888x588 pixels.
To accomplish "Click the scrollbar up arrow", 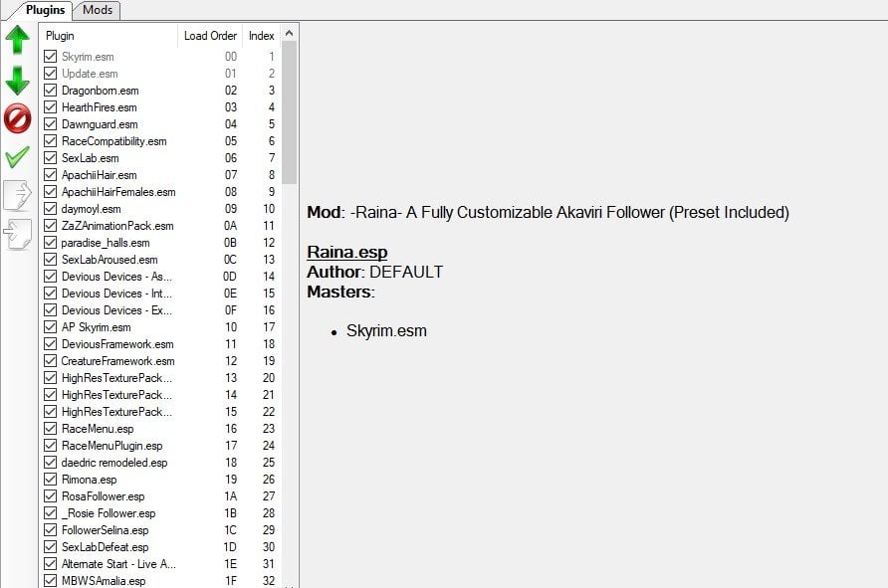I will coord(289,34).
